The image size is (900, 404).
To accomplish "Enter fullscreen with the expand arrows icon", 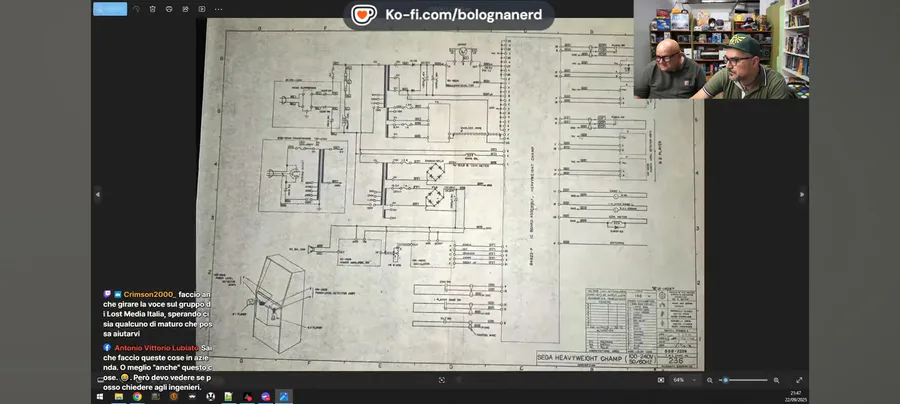I will (799, 380).
